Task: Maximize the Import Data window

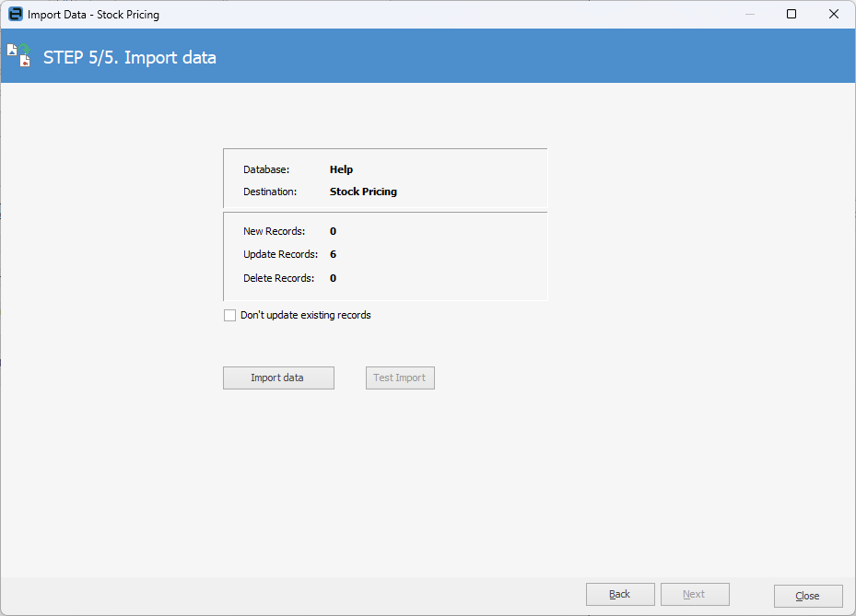Action: pyautogui.click(x=792, y=15)
